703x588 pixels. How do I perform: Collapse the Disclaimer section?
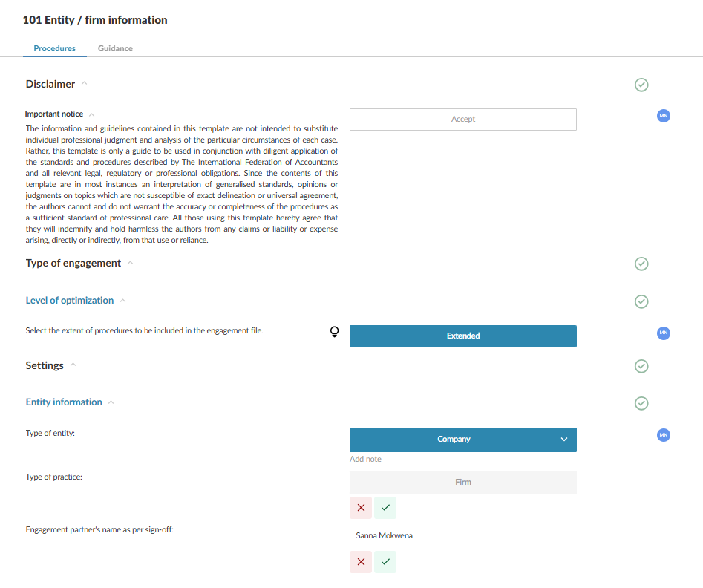coord(84,84)
